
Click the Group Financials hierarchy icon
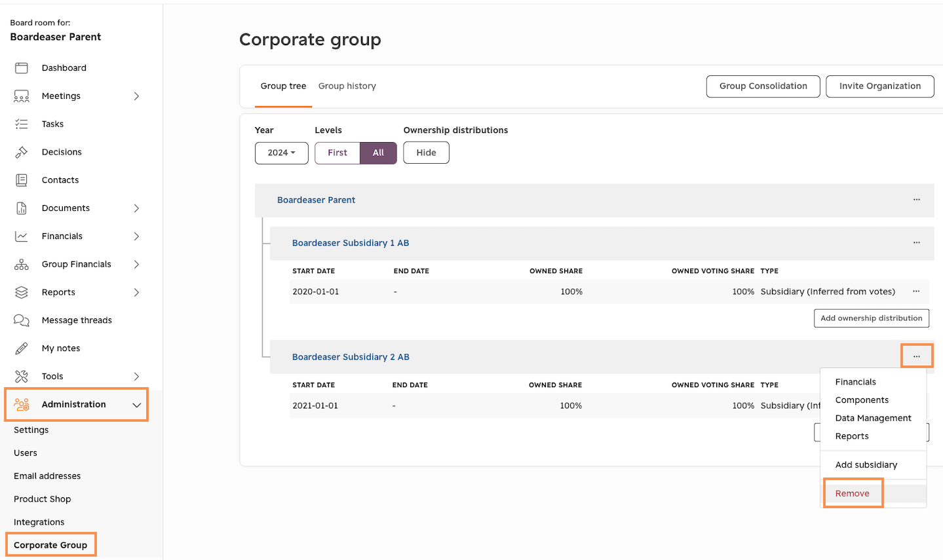click(22, 265)
